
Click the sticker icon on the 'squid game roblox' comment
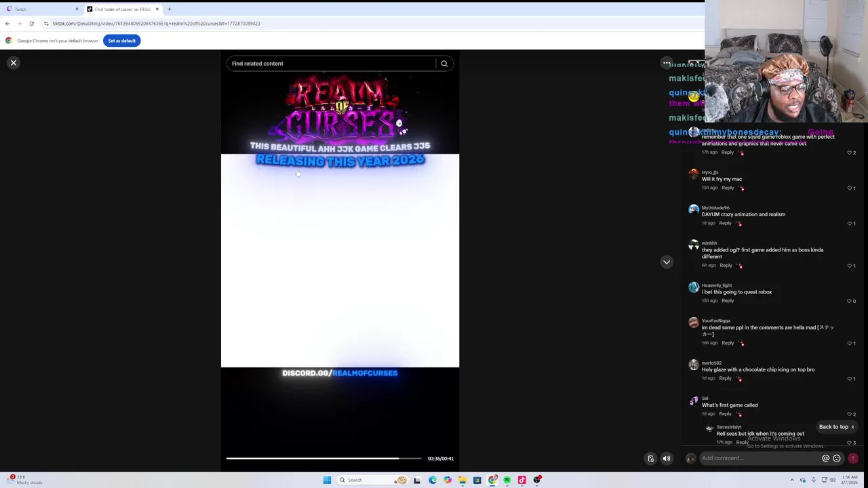pyautogui.click(x=741, y=152)
